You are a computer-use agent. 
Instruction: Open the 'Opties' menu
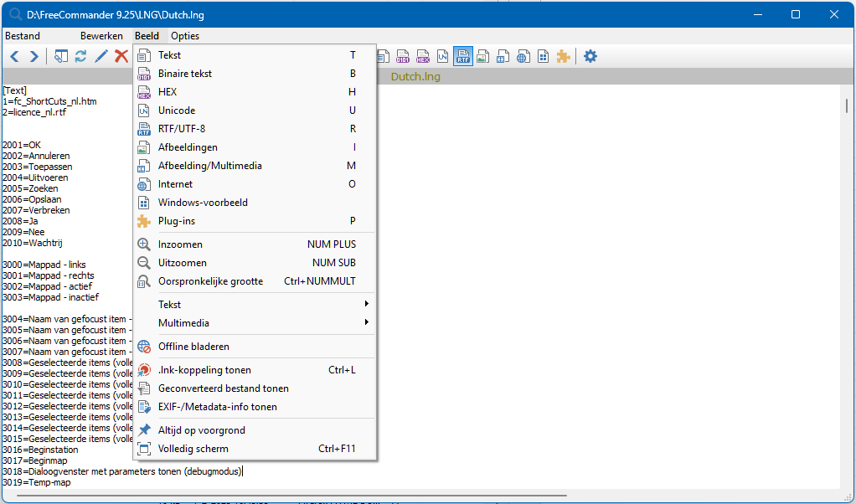tap(185, 36)
